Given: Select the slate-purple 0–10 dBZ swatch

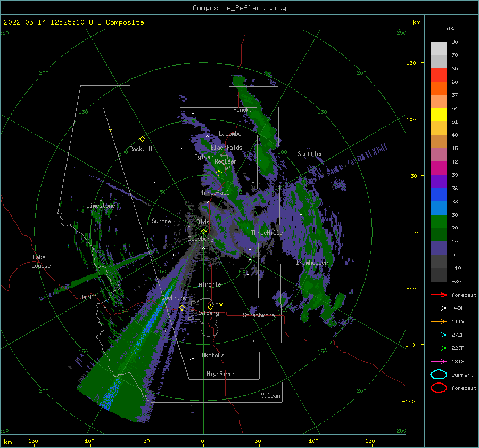Looking at the screenshot, I should [439, 248].
